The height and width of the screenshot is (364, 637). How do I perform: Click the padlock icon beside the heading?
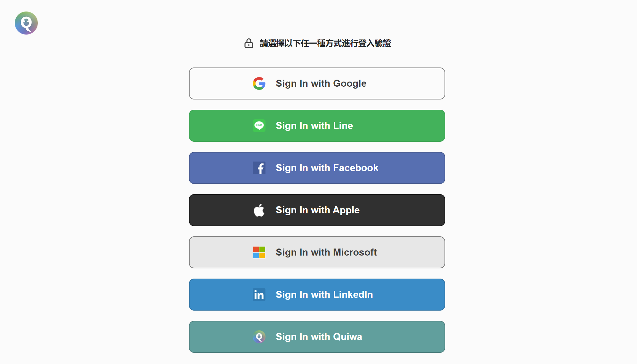point(249,43)
